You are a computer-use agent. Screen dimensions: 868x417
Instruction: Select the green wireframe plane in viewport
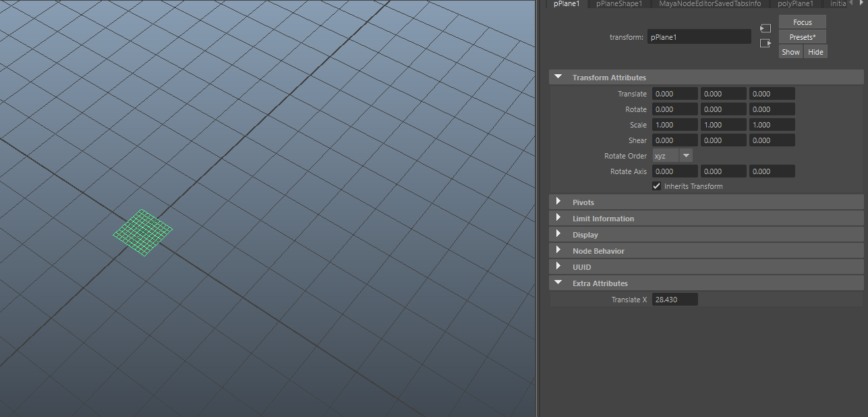pyautogui.click(x=142, y=233)
